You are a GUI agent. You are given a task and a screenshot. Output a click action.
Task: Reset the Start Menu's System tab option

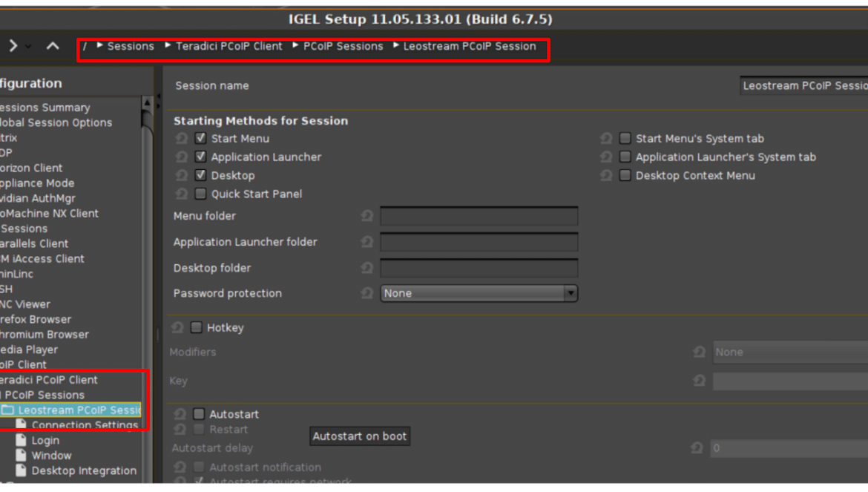(606, 138)
